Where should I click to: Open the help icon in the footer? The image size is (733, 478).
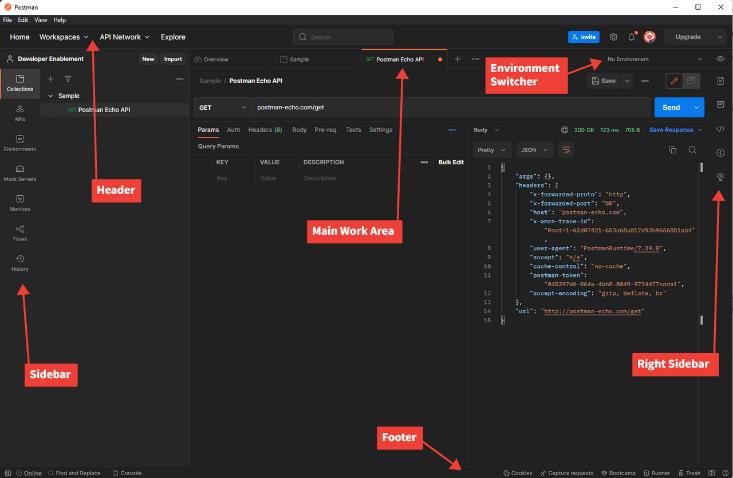point(726,473)
